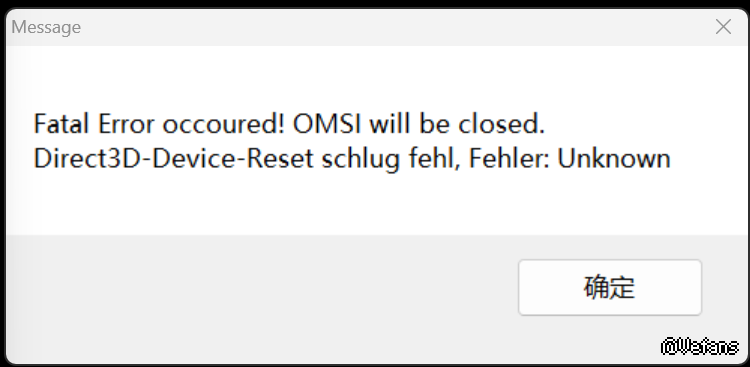
Task: Click the phrase will be closed.
Action: coord(457,124)
